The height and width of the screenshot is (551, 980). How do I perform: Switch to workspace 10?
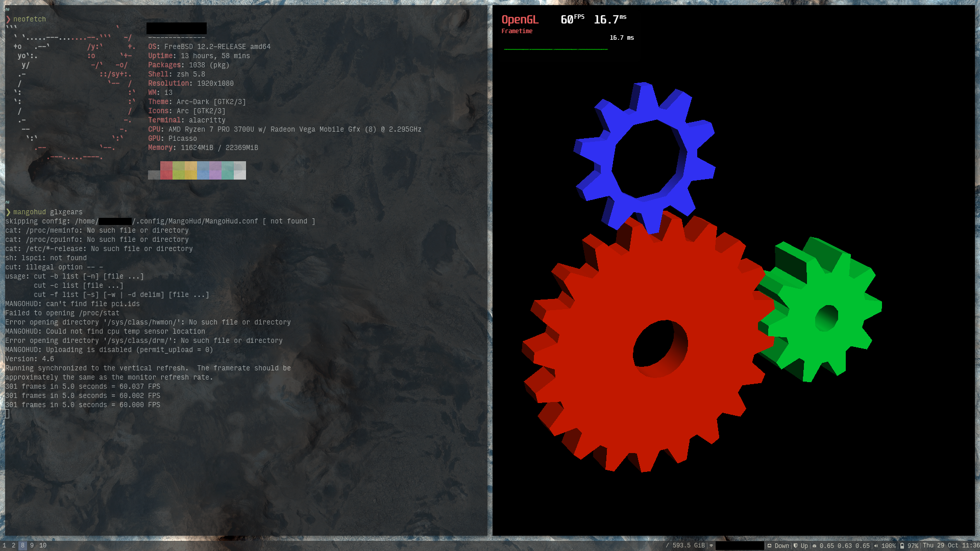(43, 546)
